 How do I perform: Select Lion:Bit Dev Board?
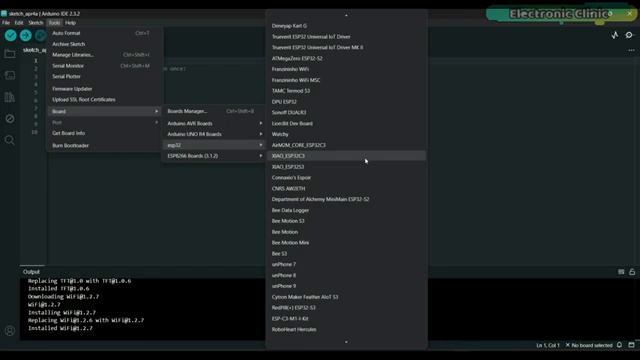click(347, 123)
